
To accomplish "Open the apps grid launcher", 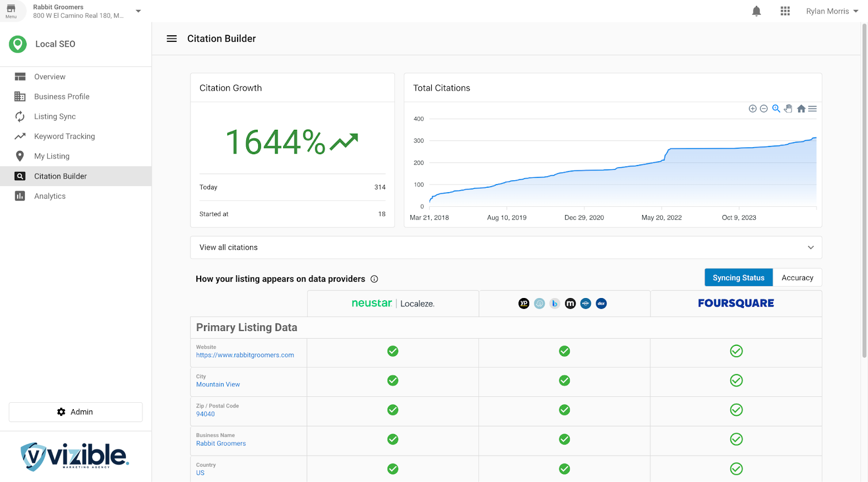I will pyautogui.click(x=785, y=11).
